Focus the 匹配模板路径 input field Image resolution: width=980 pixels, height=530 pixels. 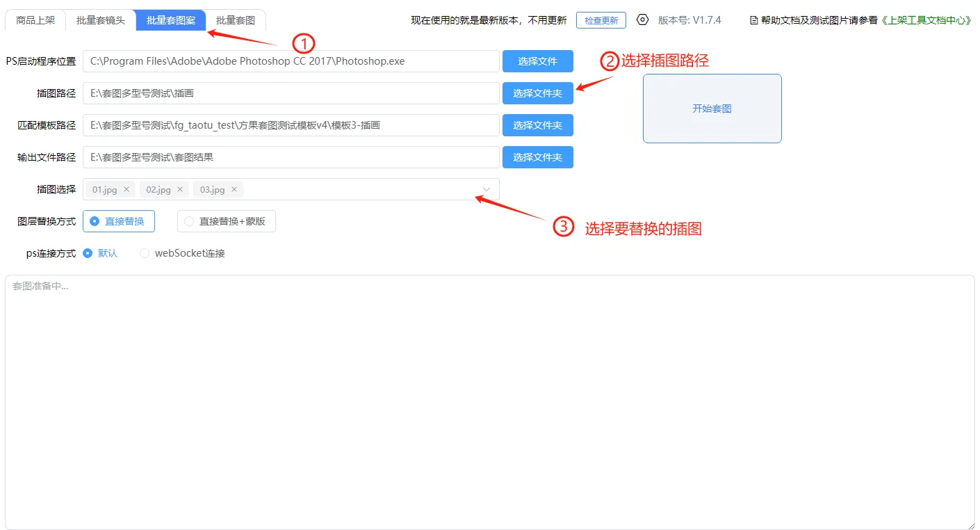(291, 125)
